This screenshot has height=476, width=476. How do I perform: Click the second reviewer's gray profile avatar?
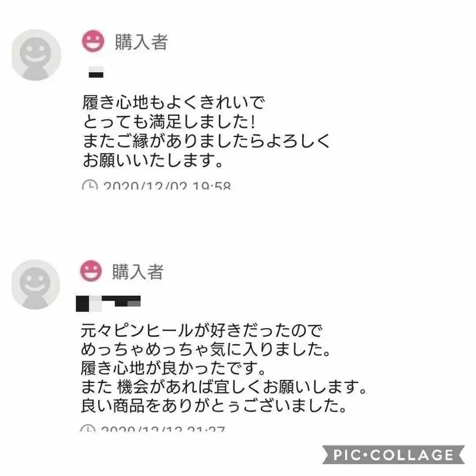(36, 285)
